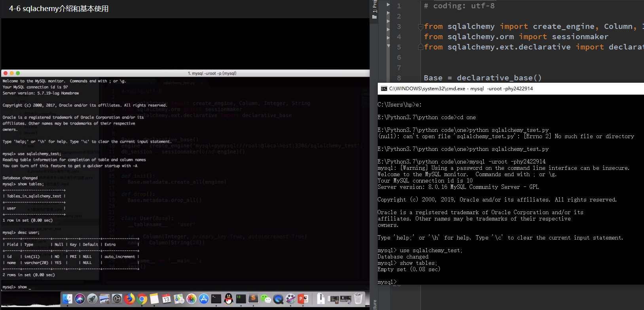
Task: Click 'python sqlalchemy_tset.py' command in cmd
Action: coord(509,130)
